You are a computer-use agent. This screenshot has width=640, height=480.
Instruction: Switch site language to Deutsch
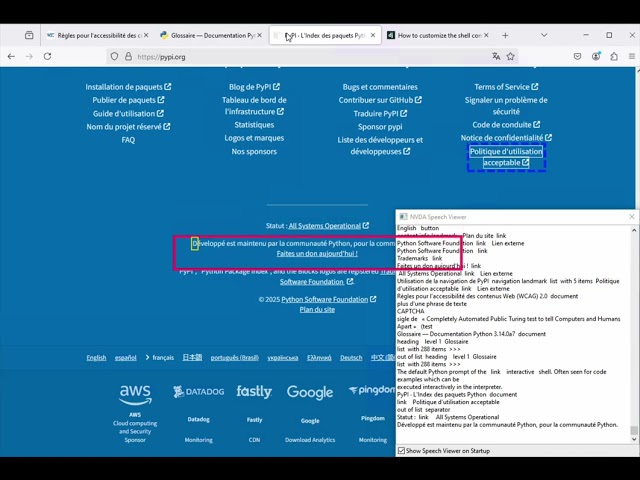tap(351, 358)
